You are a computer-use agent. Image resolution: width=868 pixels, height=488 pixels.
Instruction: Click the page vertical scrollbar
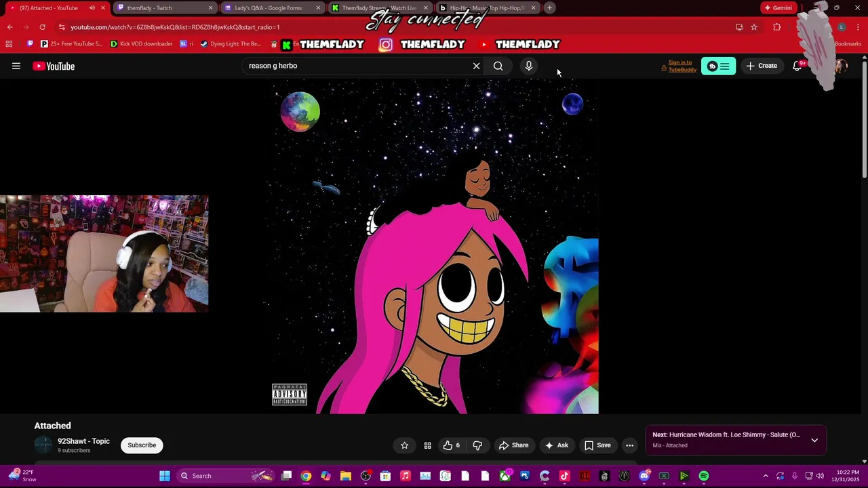click(x=864, y=119)
